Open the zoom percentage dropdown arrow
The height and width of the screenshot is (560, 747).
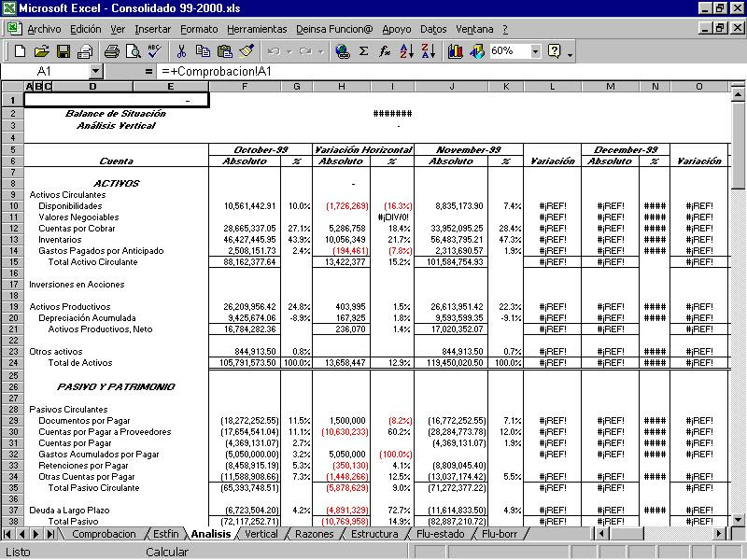[535, 51]
